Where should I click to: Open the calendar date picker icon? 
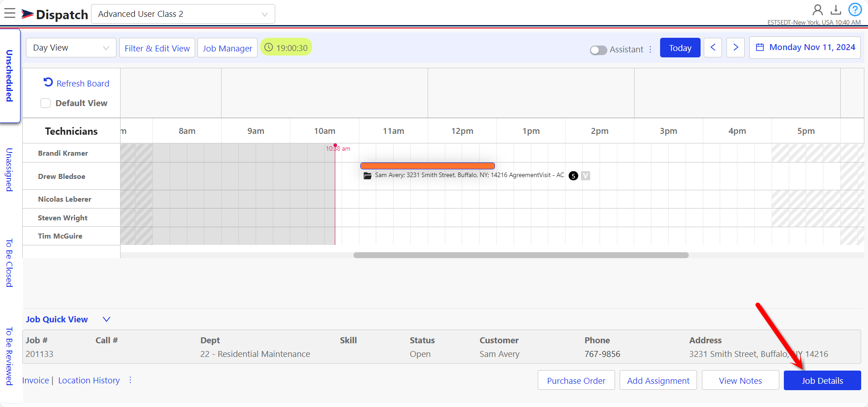coord(760,47)
